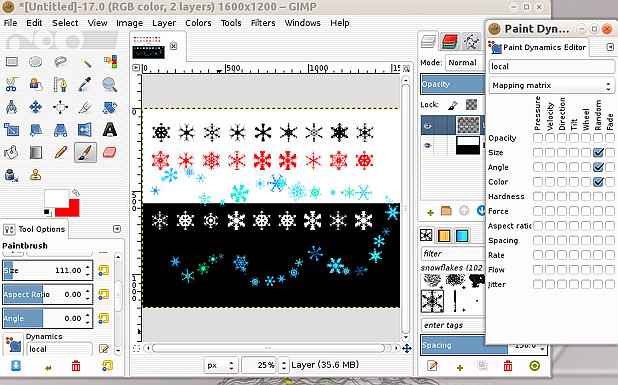Viewport: 618px width, 385px height.
Task: Select the Blend gradient tool
Action: tap(35, 153)
